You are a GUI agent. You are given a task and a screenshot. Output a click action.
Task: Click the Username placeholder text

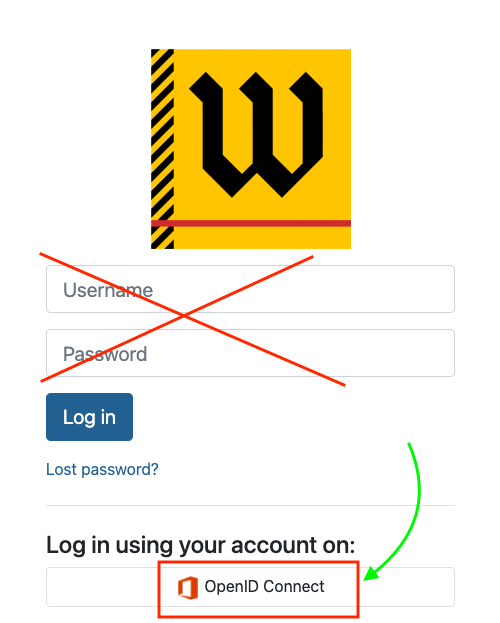click(108, 290)
